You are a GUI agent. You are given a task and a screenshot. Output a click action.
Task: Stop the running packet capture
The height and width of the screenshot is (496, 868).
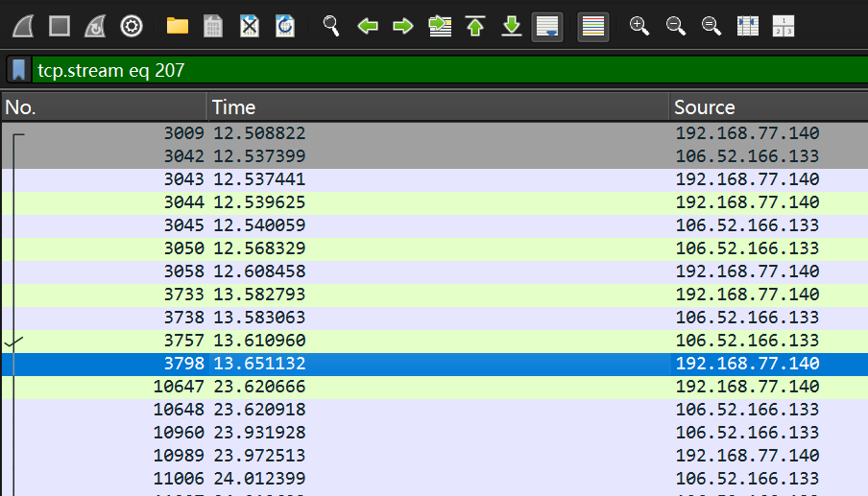point(60,26)
